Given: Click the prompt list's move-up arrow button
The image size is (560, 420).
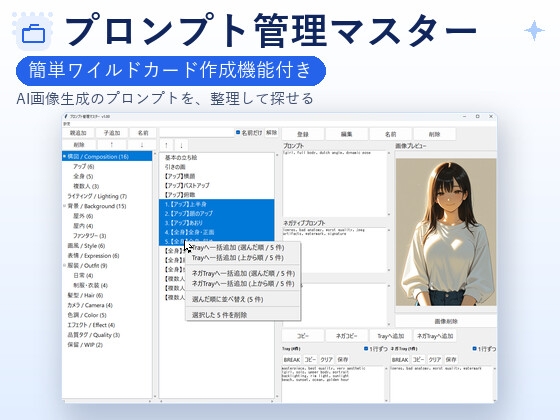Looking at the screenshot, I should (166, 145).
